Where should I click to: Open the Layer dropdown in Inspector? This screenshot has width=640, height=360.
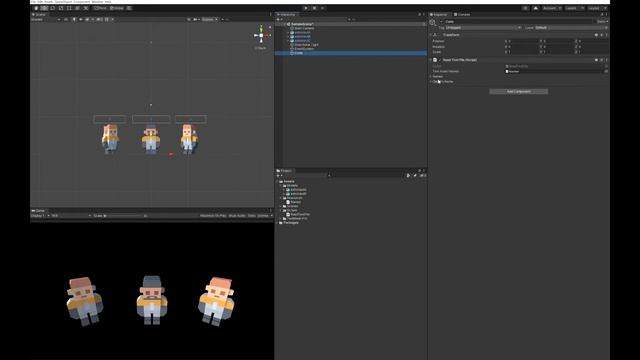pos(571,28)
